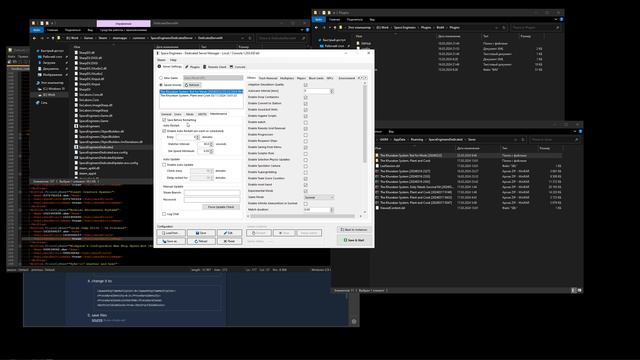This screenshot has width=640, height=360.
Task: Adjust the Autosave Interval spinner arrows
Action: click(x=331, y=91)
